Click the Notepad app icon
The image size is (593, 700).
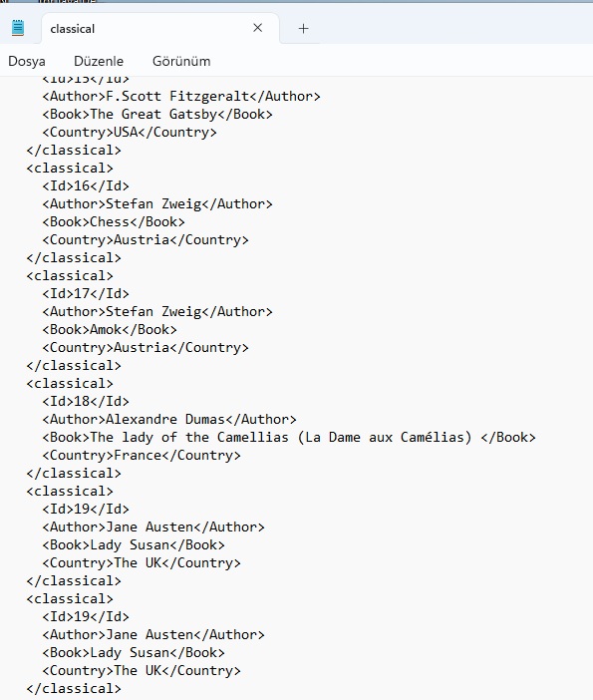(18, 28)
